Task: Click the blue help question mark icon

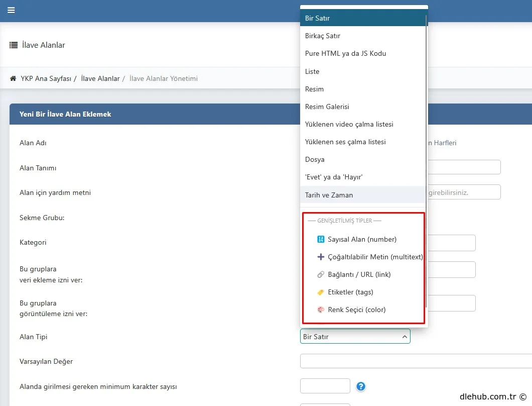Action: click(361, 386)
